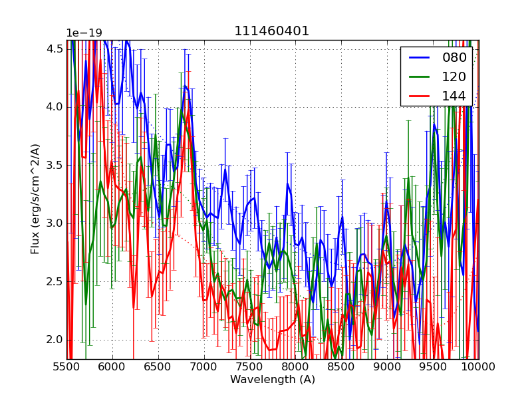The image size is (532, 399).
Task: Click the 3.5 y-axis tick label
Action: (x=55, y=166)
